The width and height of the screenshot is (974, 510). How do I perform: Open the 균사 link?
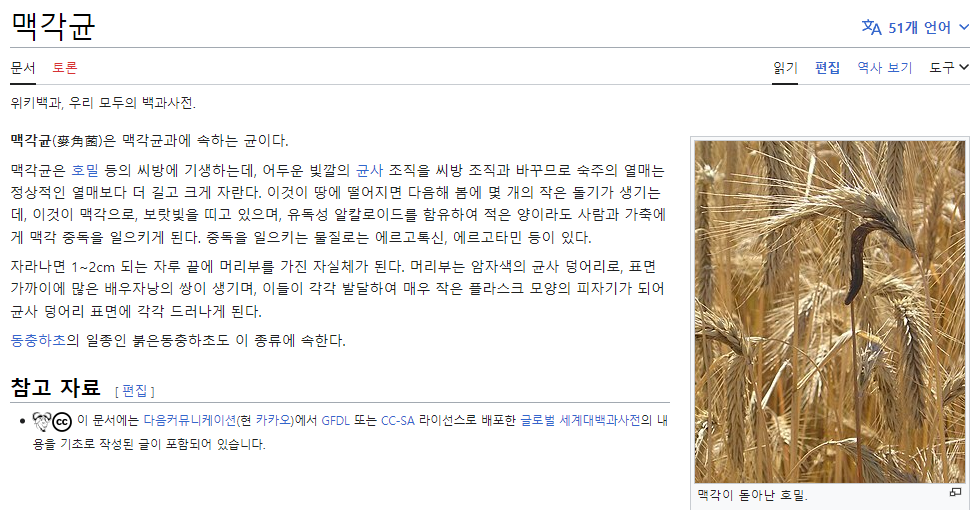click(x=369, y=171)
